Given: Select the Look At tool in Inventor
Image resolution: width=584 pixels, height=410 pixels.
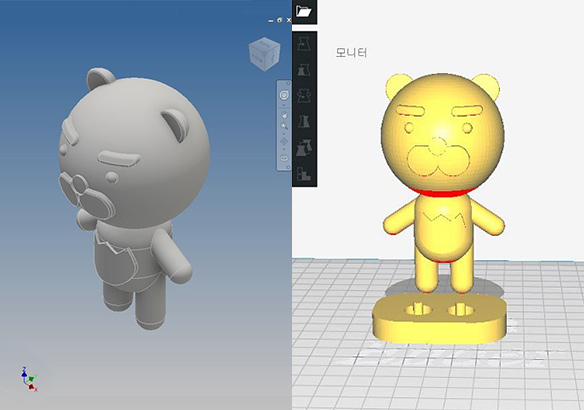Looking at the screenshot, I should pyautogui.click(x=284, y=159).
